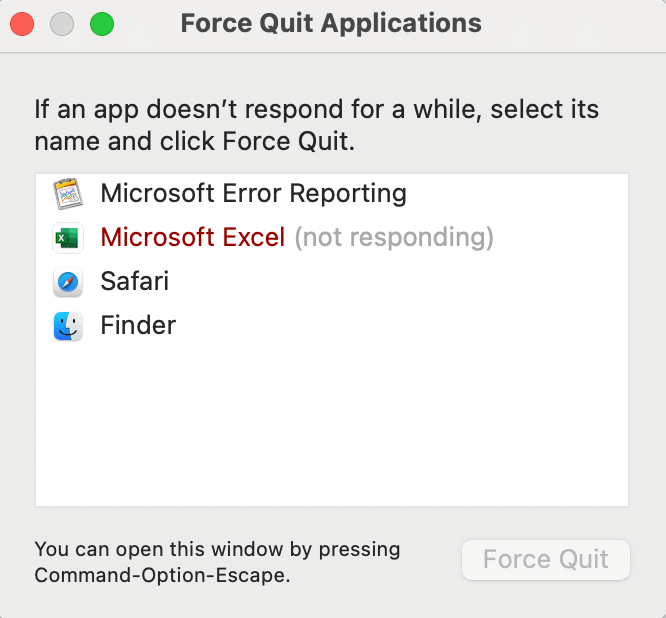The width and height of the screenshot is (666, 618).
Task: Click blank title bar area right of title
Action: (573, 24)
